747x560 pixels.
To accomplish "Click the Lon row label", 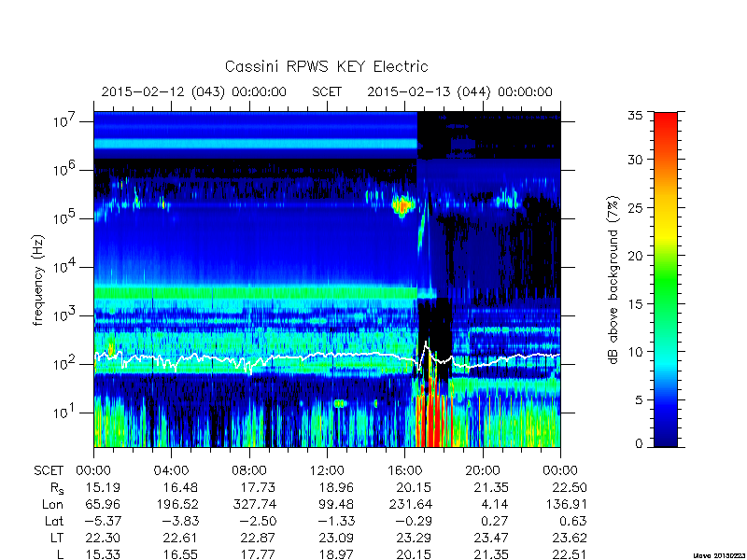I will (53, 504).
